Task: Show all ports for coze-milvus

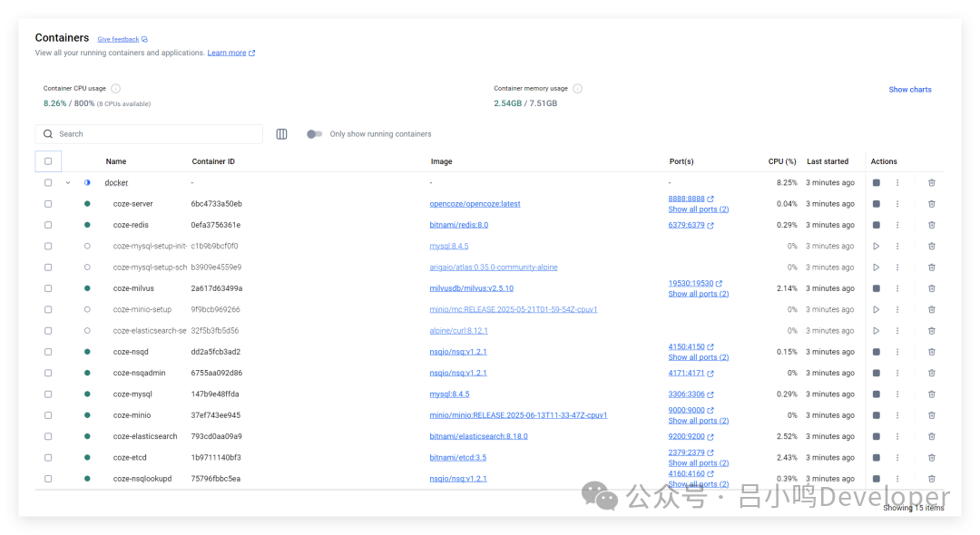Action: 698,294
